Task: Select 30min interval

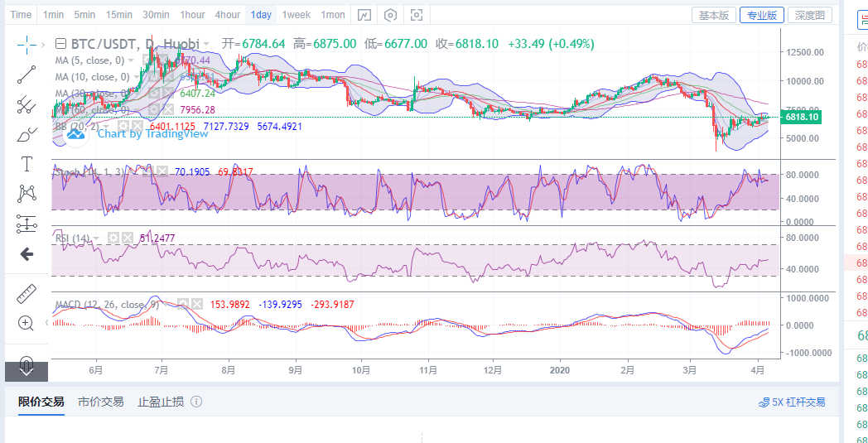Action: click(x=156, y=15)
